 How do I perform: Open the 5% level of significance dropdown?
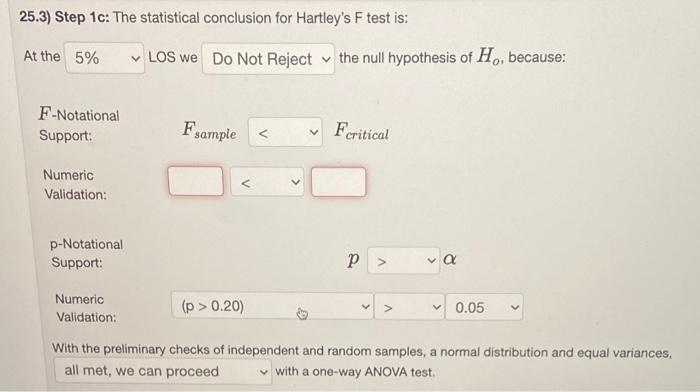104,58
